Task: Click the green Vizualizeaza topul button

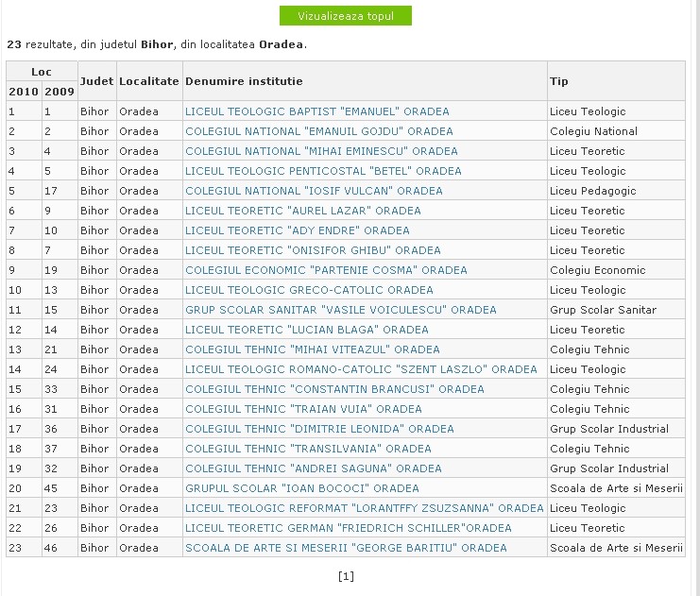Action: click(346, 16)
